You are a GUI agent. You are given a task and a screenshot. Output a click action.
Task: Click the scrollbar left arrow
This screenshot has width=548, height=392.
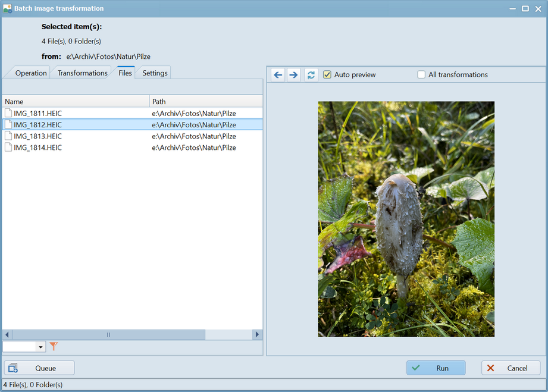[7, 335]
